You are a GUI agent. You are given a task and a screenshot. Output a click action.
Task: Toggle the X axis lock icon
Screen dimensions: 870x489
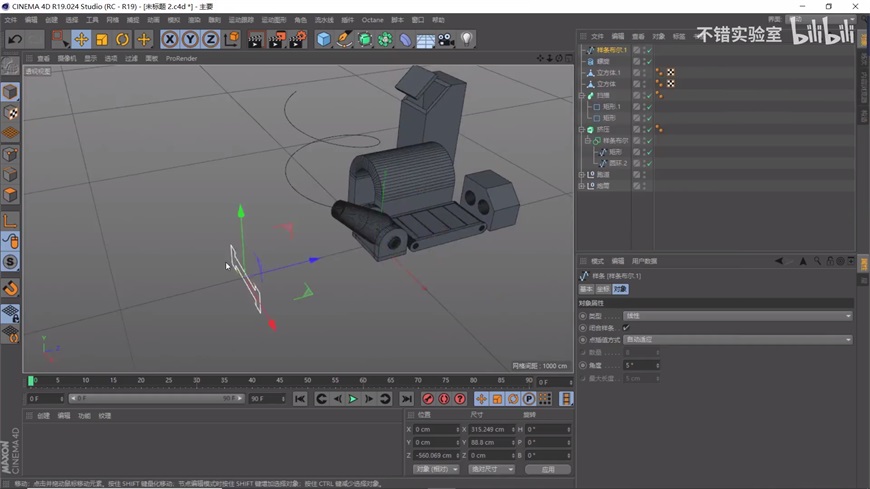click(x=170, y=40)
